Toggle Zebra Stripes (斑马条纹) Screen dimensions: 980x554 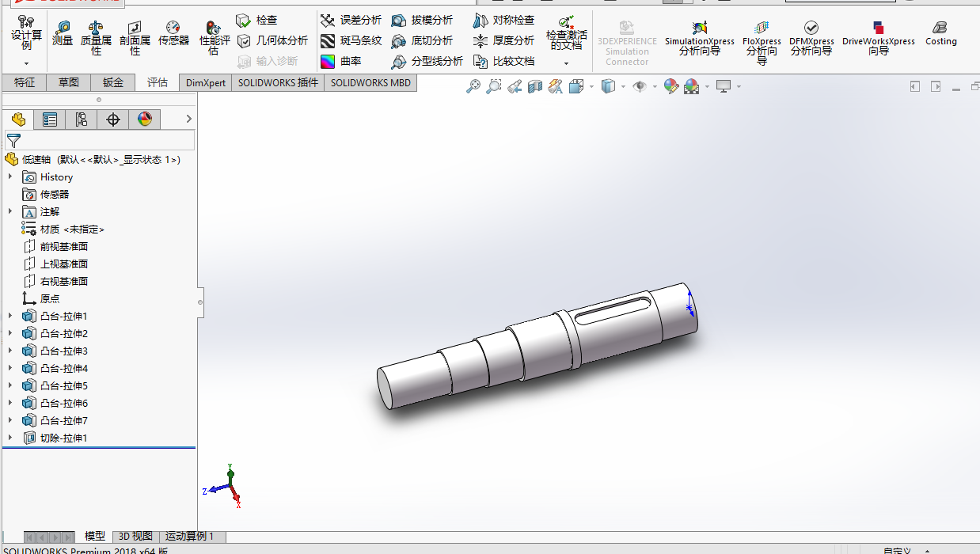click(351, 40)
